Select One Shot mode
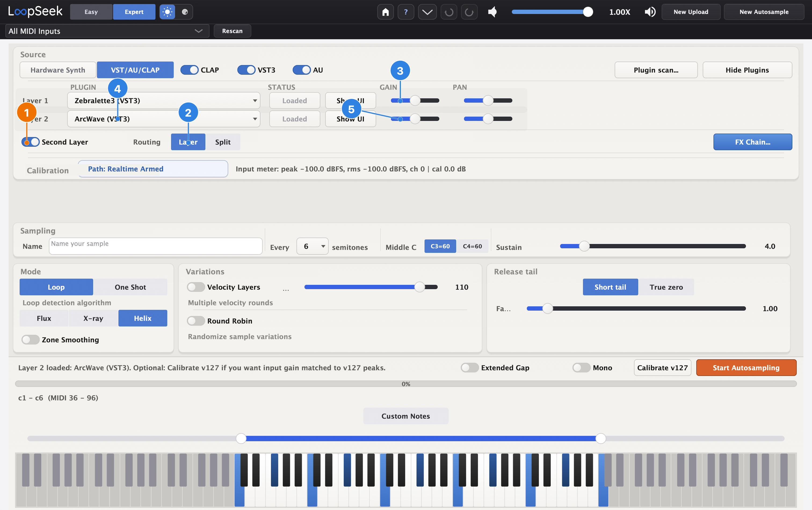 (x=130, y=287)
